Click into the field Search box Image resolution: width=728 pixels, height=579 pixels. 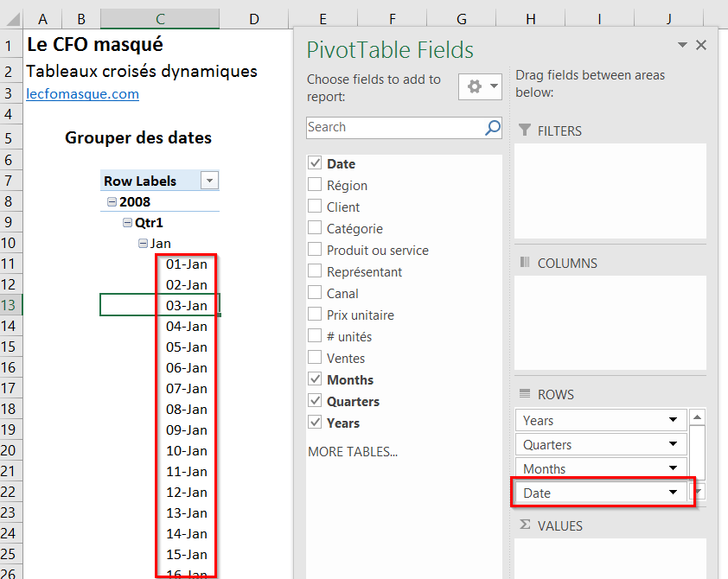click(x=393, y=128)
